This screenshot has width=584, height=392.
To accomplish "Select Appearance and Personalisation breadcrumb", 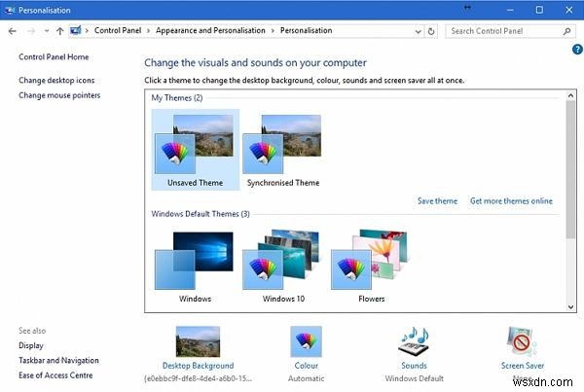I will [210, 30].
